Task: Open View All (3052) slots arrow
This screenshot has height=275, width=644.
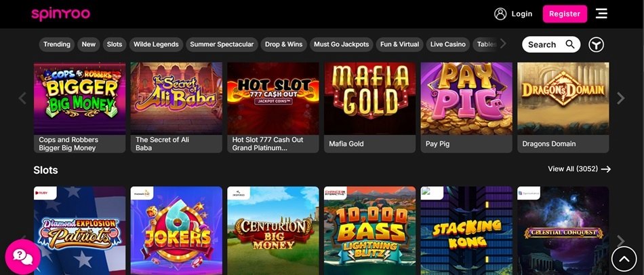Action: [606, 169]
